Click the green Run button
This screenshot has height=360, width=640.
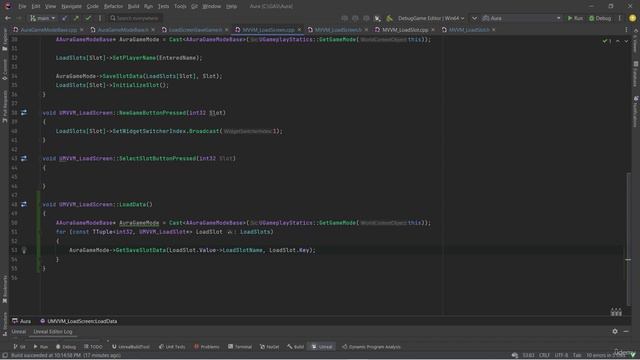coord(575,18)
